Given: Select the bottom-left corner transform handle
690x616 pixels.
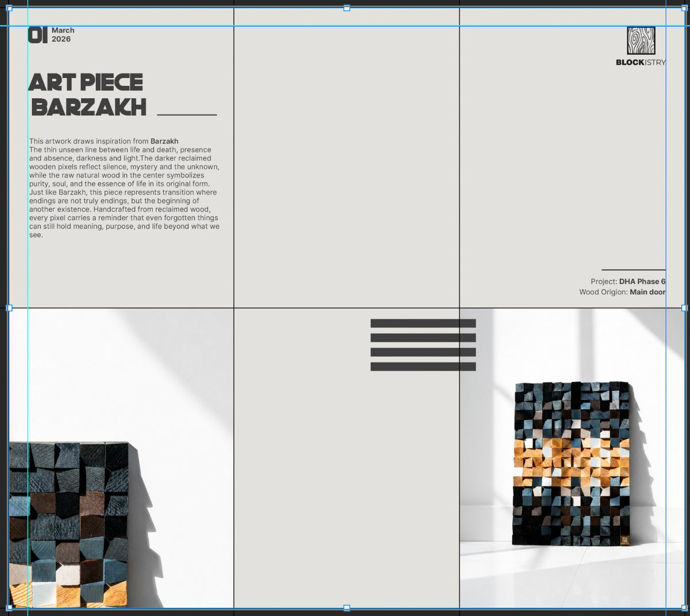Looking at the screenshot, I should pyautogui.click(x=9, y=607).
